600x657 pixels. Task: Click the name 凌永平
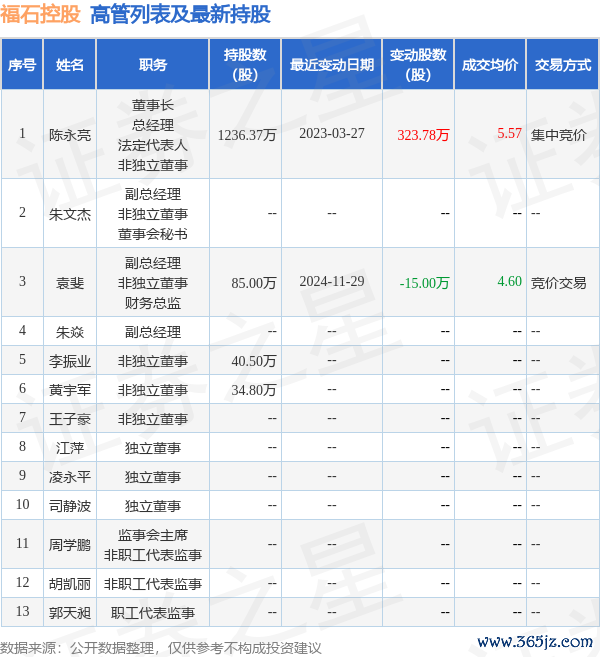70,477
